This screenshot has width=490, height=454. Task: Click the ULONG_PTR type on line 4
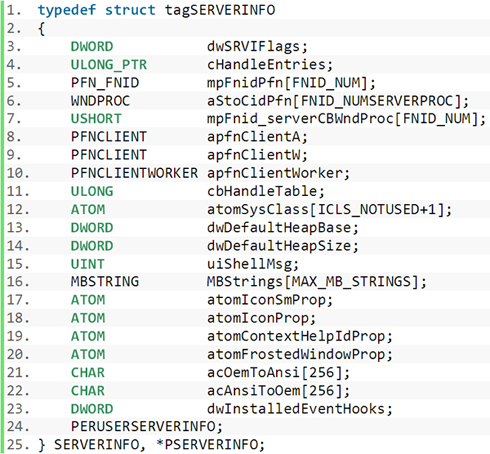point(109,65)
